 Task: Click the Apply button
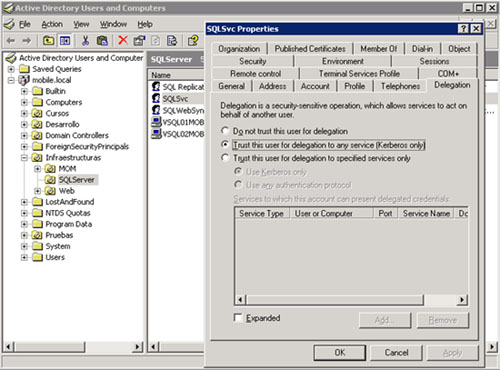453,352
